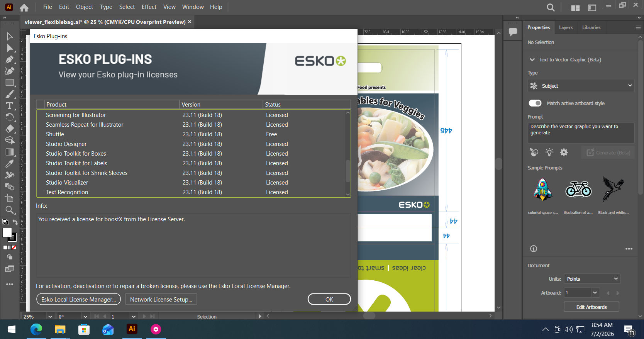Viewport: 644px width, 339px height.
Task: Open artboard navigation dropdown in status bar
Action: pos(133,317)
